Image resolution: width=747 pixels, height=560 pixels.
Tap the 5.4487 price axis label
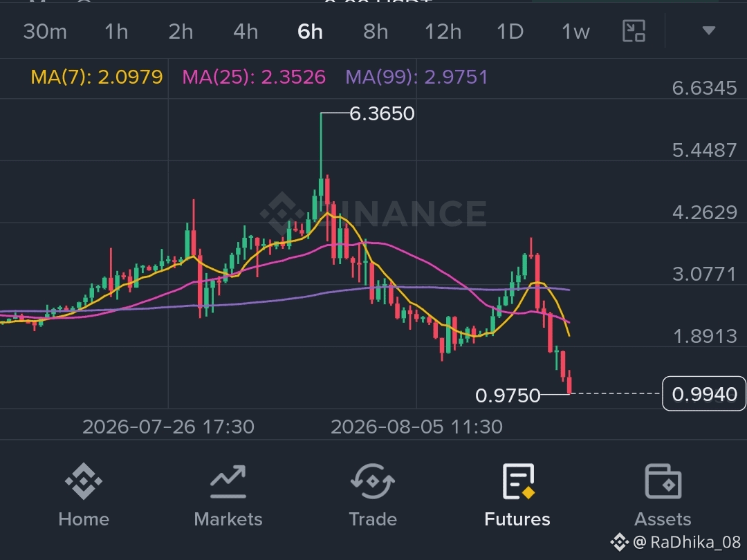coord(704,151)
